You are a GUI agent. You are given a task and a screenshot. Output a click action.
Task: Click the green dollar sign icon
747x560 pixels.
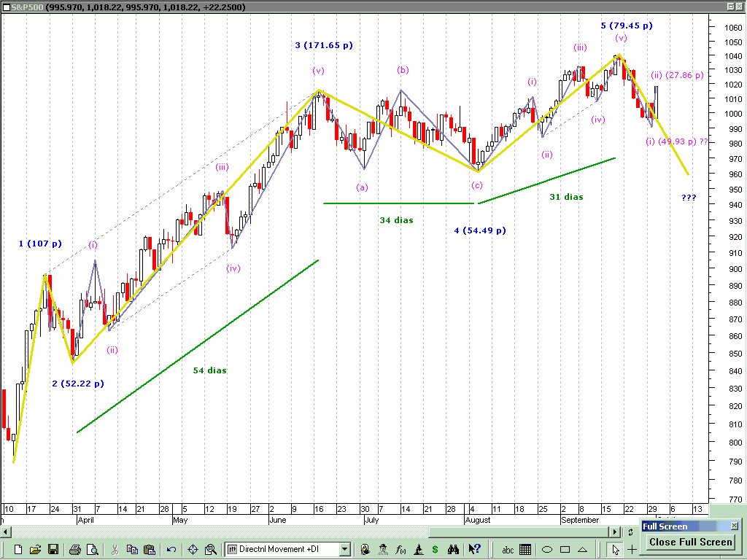tap(435, 550)
